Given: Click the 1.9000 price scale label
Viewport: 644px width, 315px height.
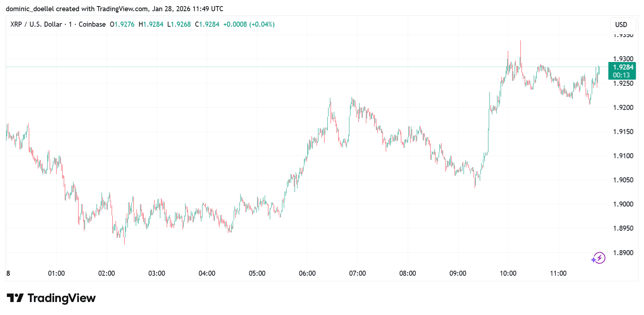Looking at the screenshot, I should 623,204.
